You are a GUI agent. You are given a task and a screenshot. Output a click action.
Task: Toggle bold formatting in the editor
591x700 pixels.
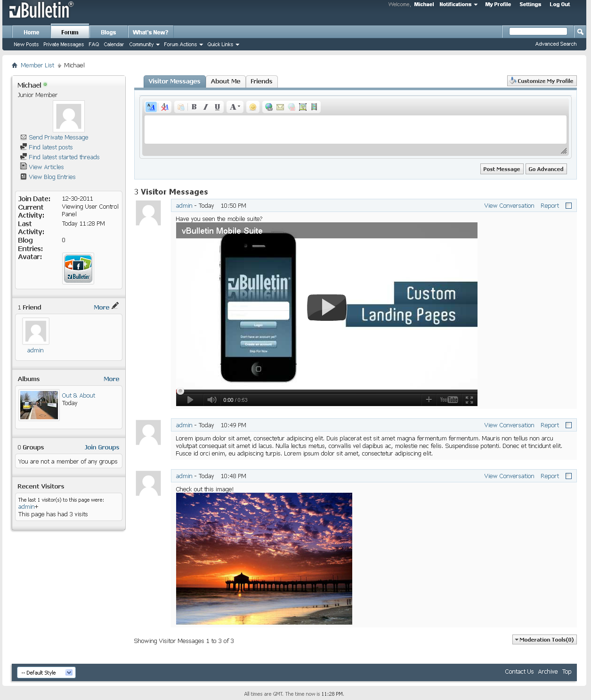(x=194, y=107)
